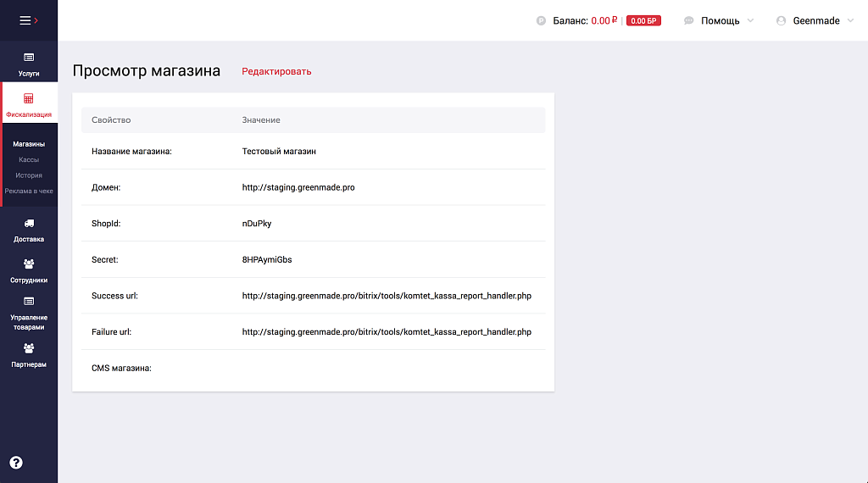The image size is (868, 483).
Task: Select Кассы in the submenu
Action: coord(29,159)
